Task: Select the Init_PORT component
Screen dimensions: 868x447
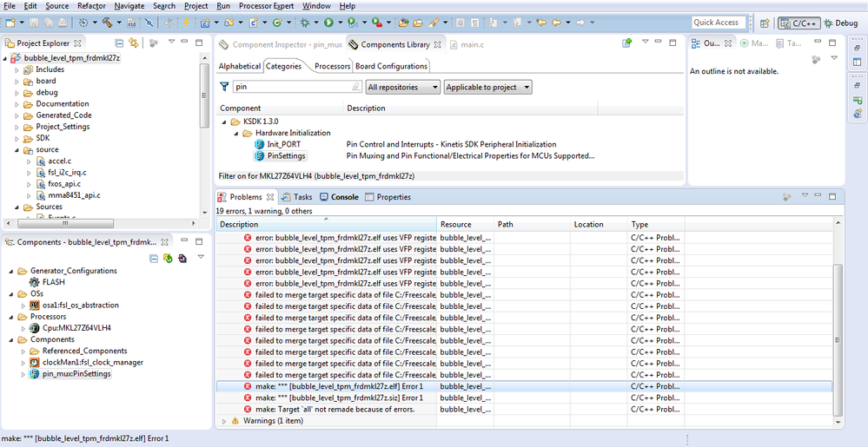Action: click(x=277, y=144)
